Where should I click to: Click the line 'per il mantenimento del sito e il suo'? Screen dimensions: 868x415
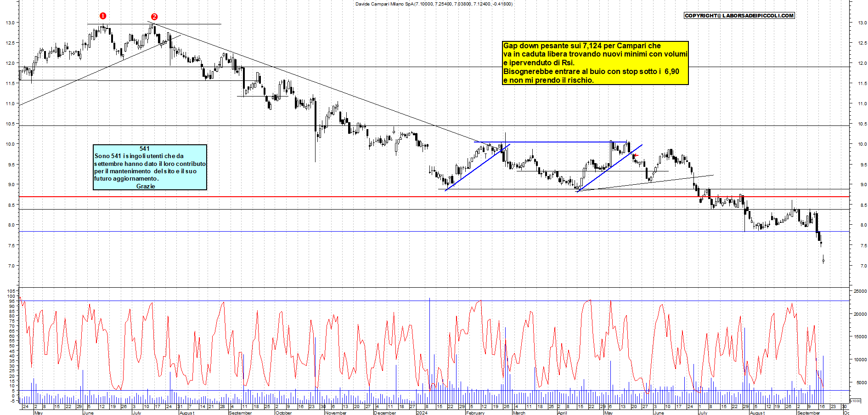point(145,171)
